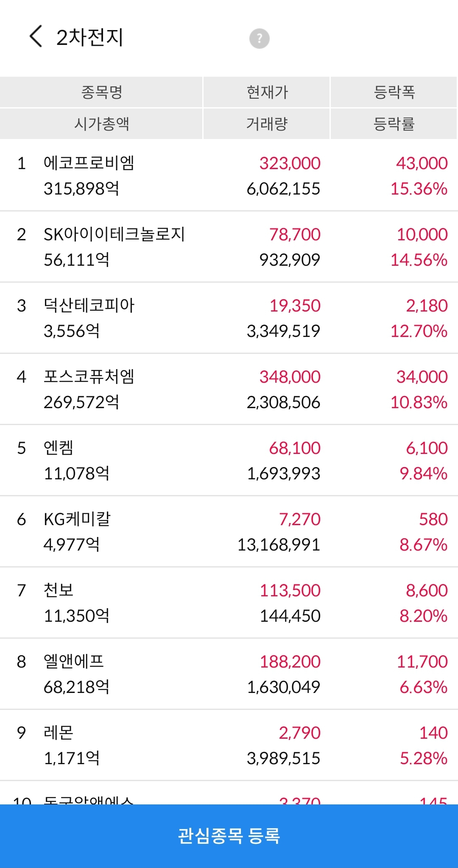This screenshot has height=868, width=458.
Task: Sort by 등락률 column header
Action: (x=394, y=124)
